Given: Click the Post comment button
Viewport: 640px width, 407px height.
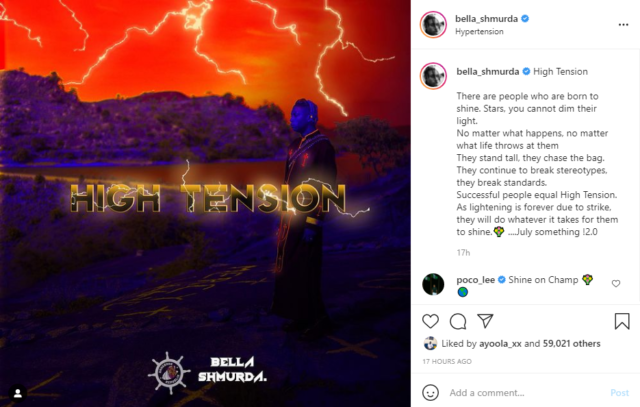Looking at the screenshot, I should (619, 393).
